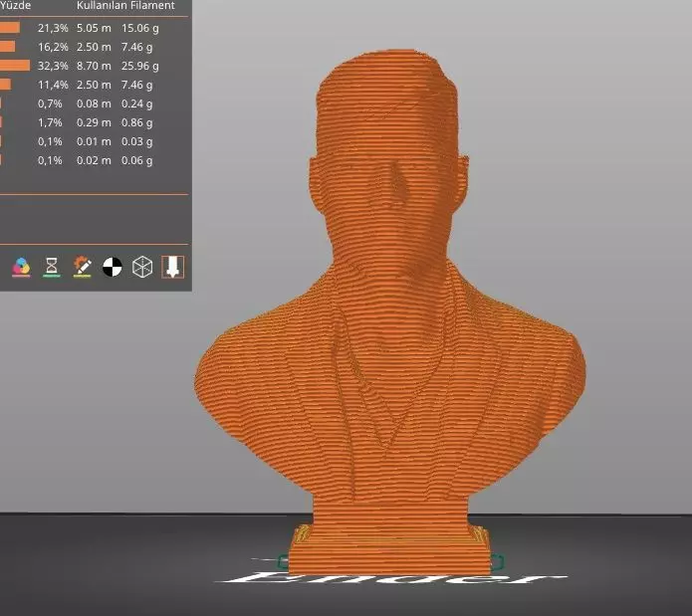The height and width of the screenshot is (616, 692).
Task: Click the 25.96 g filament weight
Action: tap(140, 66)
